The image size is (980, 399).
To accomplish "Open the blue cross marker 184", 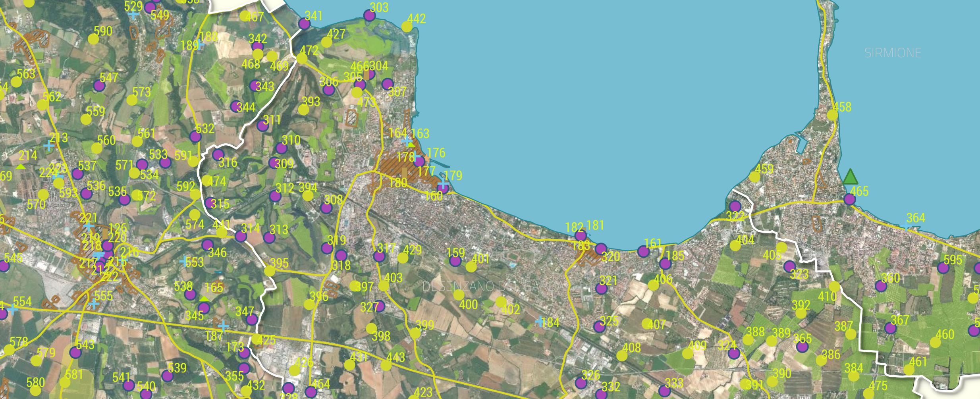I will tap(539, 322).
